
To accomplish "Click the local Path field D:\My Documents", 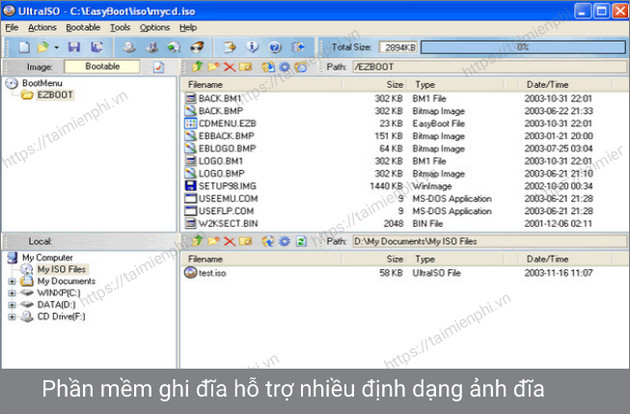I will pyautogui.click(x=489, y=241).
